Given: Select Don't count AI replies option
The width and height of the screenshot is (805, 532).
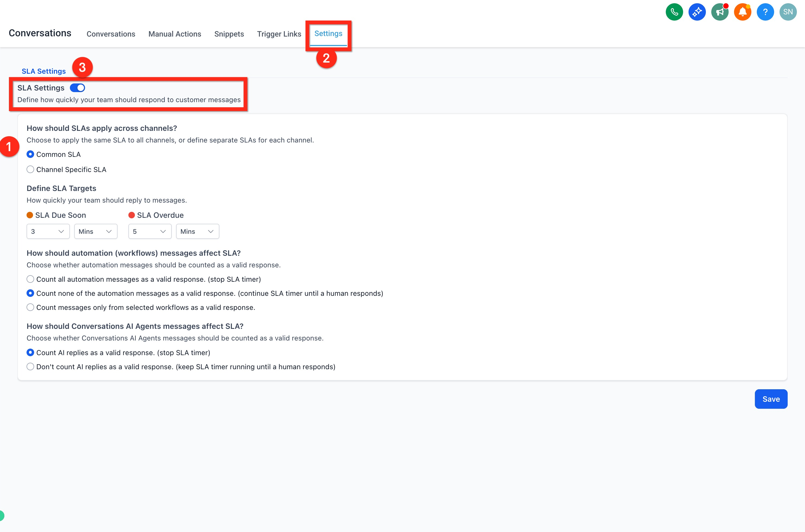Looking at the screenshot, I should click(30, 367).
